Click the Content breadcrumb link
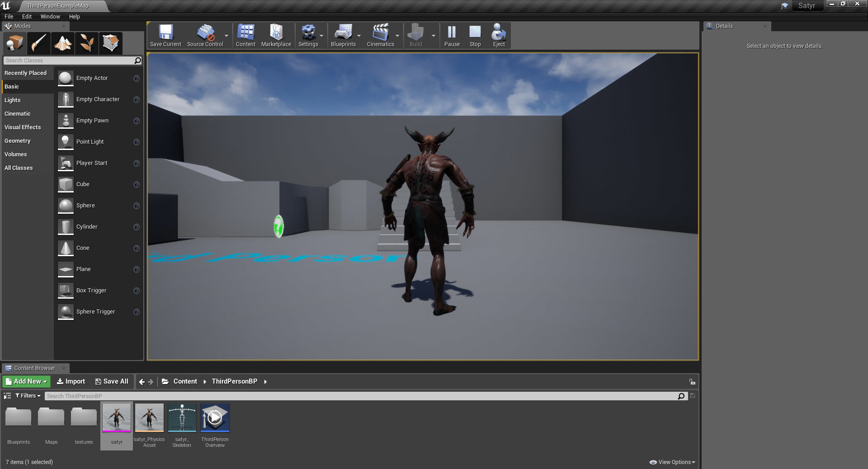 [x=185, y=381]
